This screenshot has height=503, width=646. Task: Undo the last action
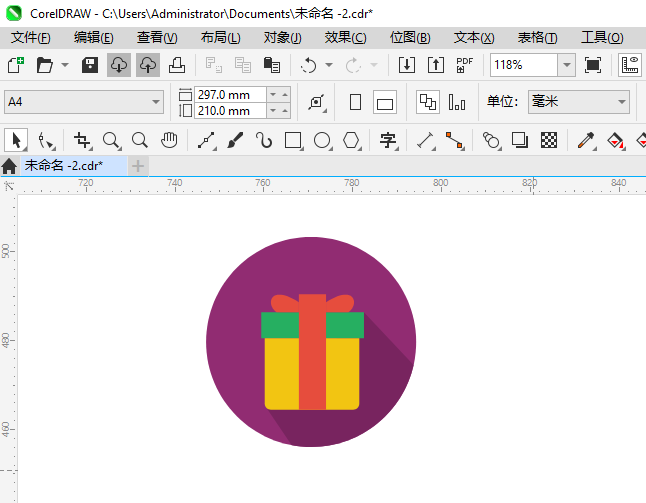pyautogui.click(x=308, y=65)
